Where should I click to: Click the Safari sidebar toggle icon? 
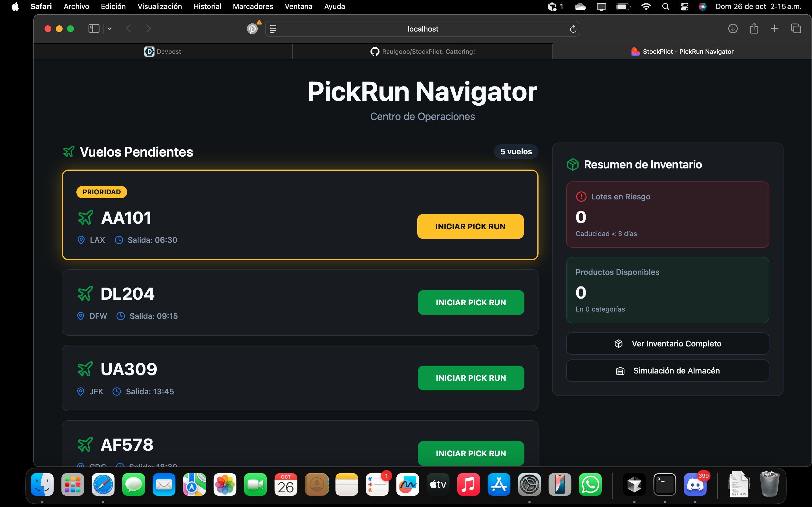coord(94,28)
